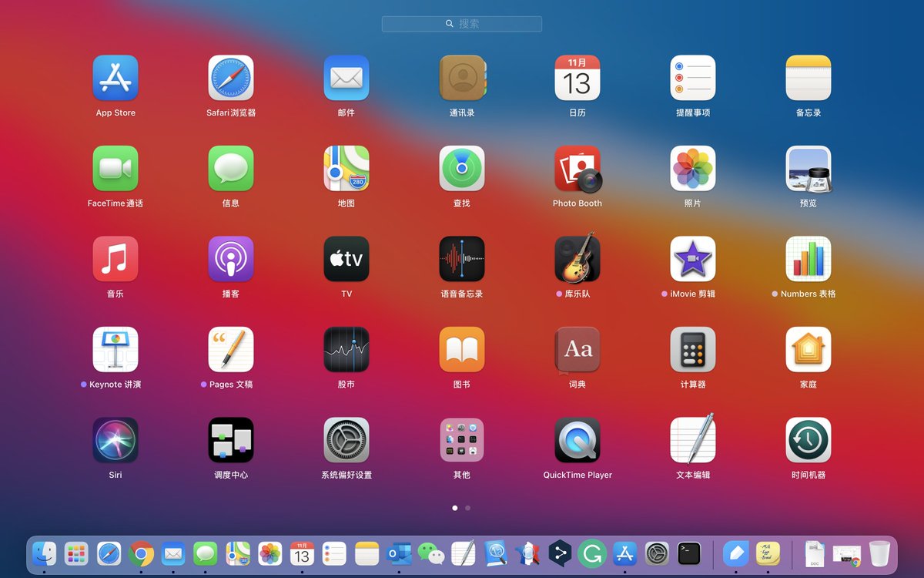The height and width of the screenshot is (578, 924).
Task: Launch 库乐队 GarageBand
Action: 577,259
